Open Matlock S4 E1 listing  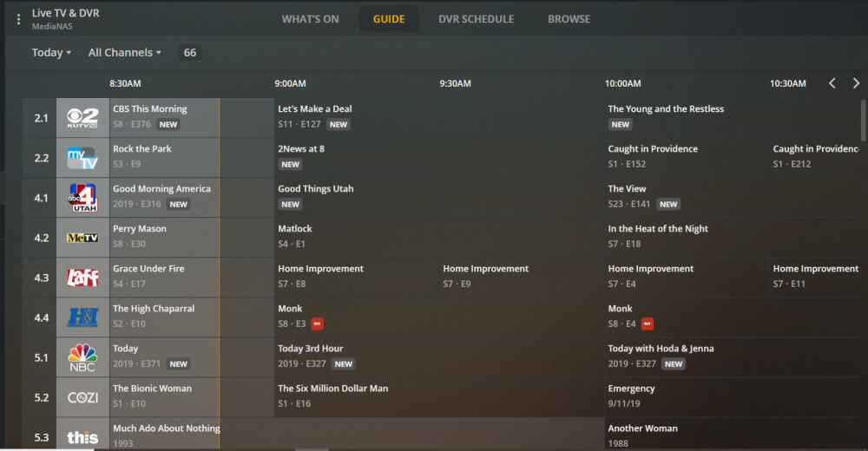[439, 238]
